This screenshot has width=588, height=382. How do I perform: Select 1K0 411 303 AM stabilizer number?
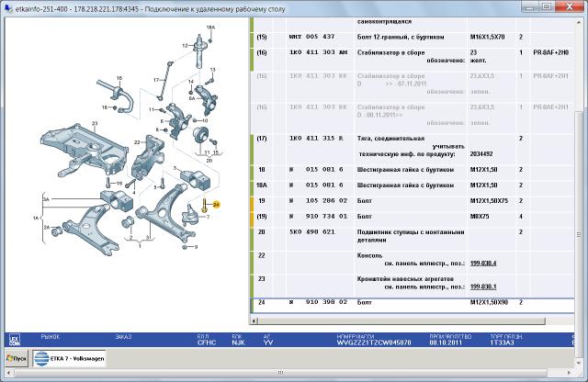click(x=318, y=52)
